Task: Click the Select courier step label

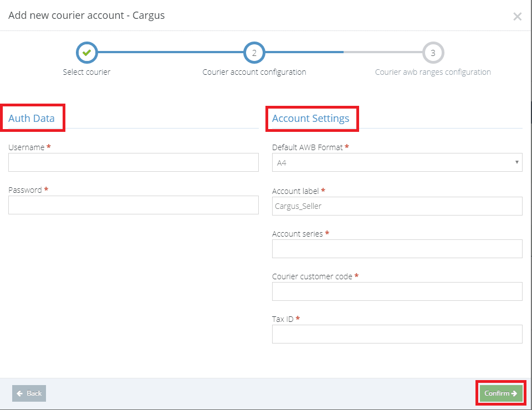Action: [x=86, y=72]
